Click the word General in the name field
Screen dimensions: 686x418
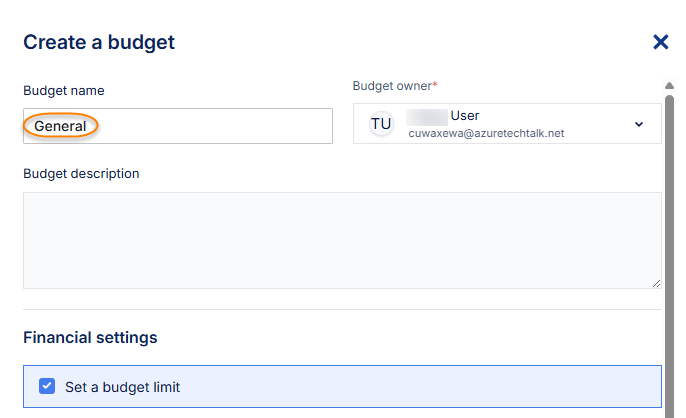tap(60, 126)
